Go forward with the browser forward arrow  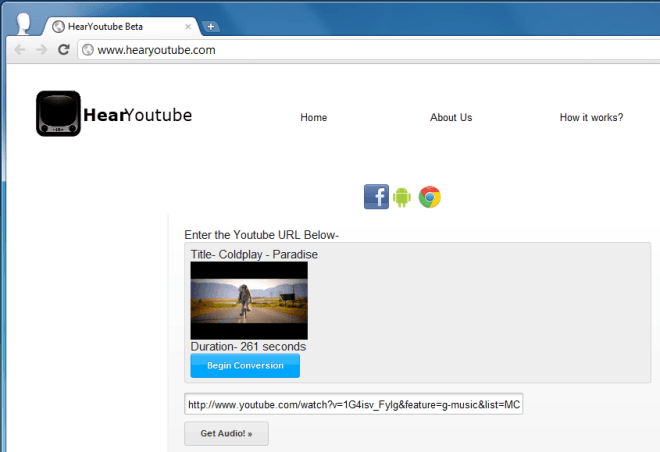pos(42,50)
